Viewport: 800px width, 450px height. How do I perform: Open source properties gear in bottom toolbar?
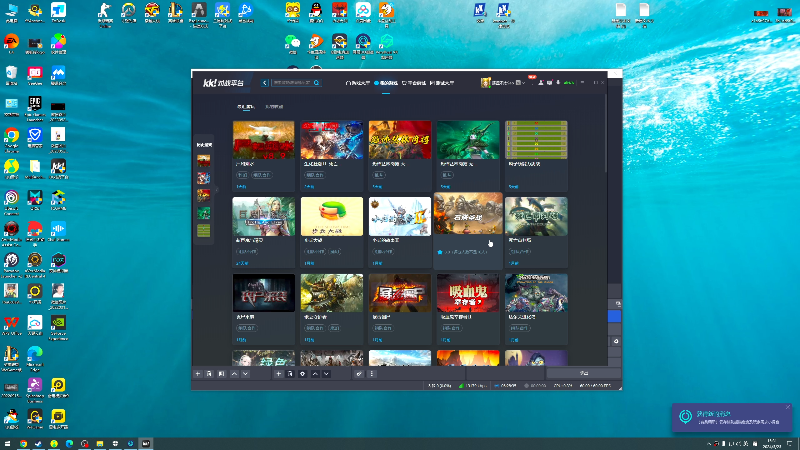coord(303,374)
